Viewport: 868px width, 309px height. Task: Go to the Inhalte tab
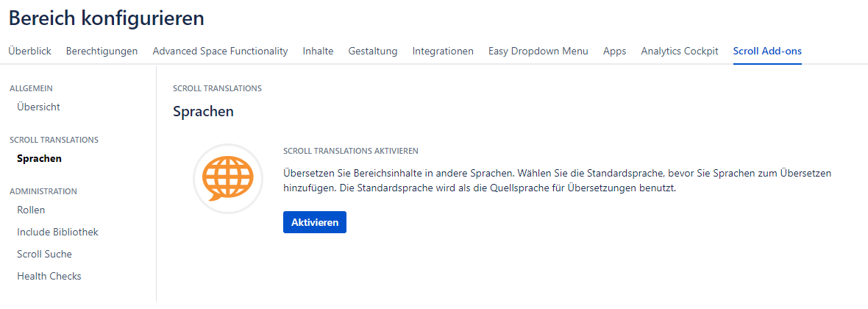(319, 51)
